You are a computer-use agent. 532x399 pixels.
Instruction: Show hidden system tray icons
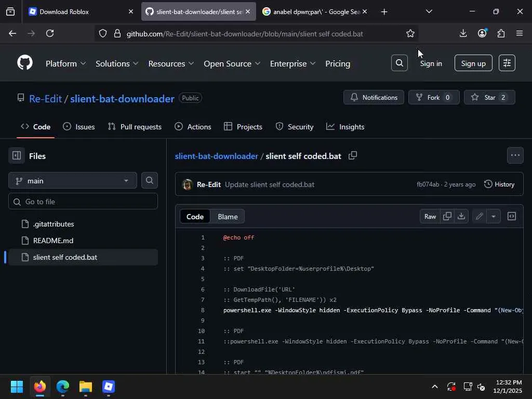point(435,387)
